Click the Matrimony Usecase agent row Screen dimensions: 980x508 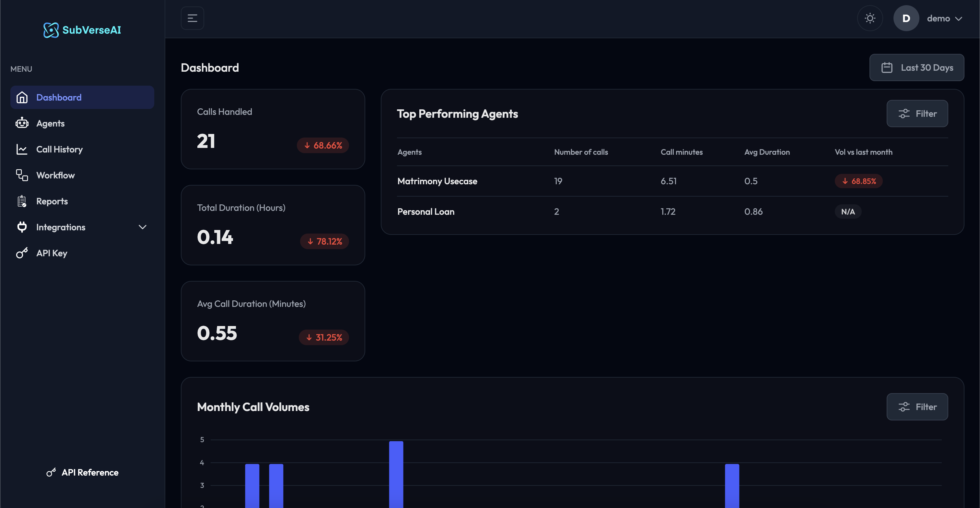[x=437, y=181]
